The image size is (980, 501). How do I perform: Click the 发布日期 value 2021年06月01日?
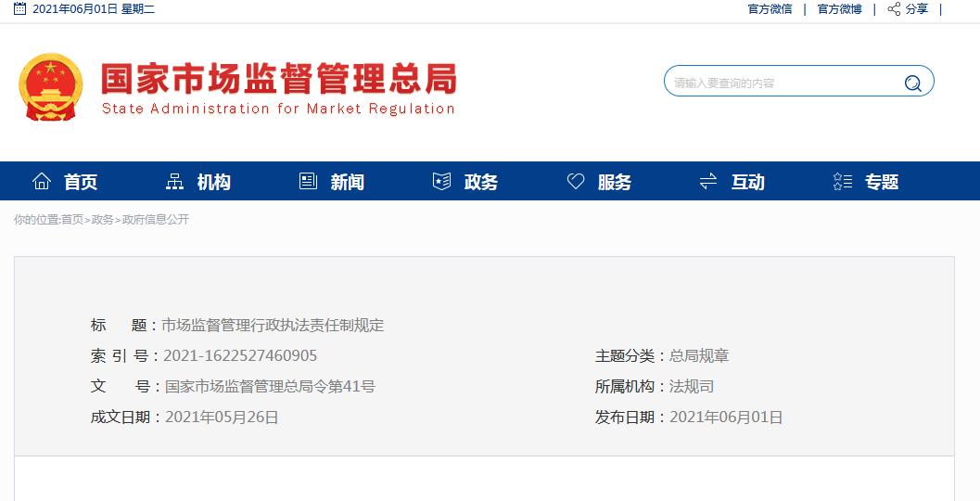726,417
